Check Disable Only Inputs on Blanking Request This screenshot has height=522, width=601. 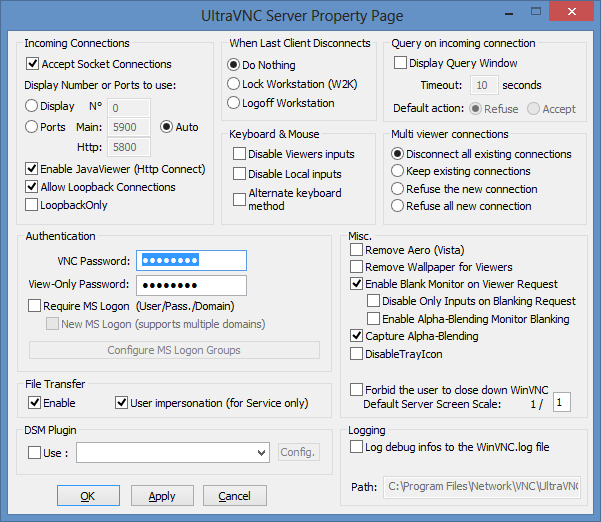(x=373, y=301)
